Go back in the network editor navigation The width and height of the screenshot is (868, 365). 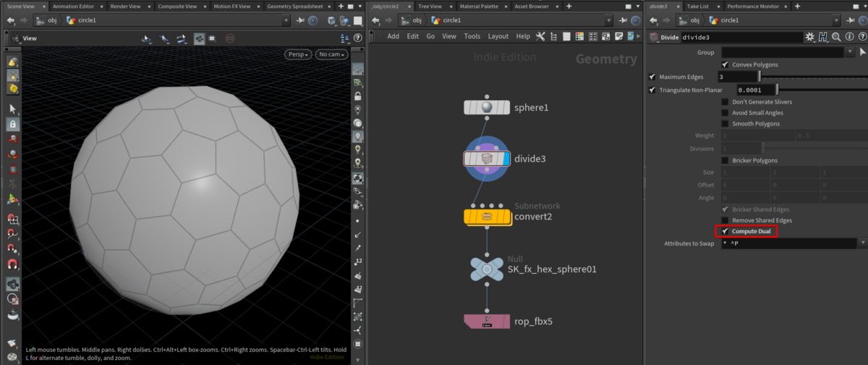tap(376, 20)
